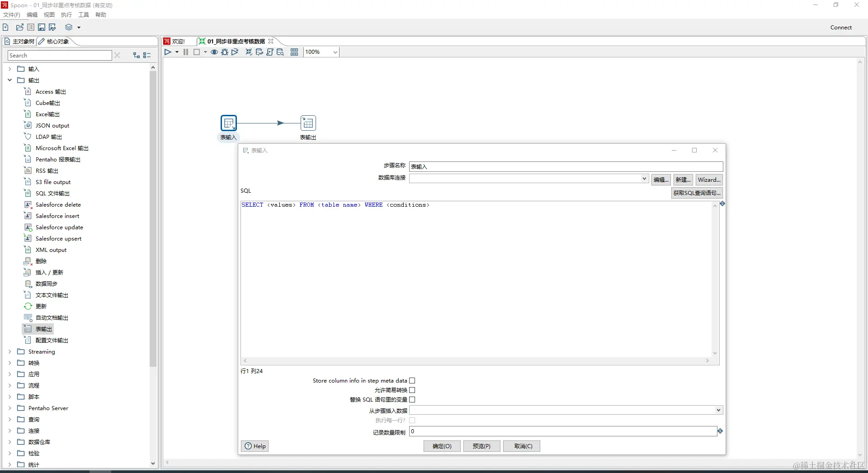Image resolution: width=868 pixels, height=473 pixels.
Task: Replay the transformation
Action: (x=235, y=52)
